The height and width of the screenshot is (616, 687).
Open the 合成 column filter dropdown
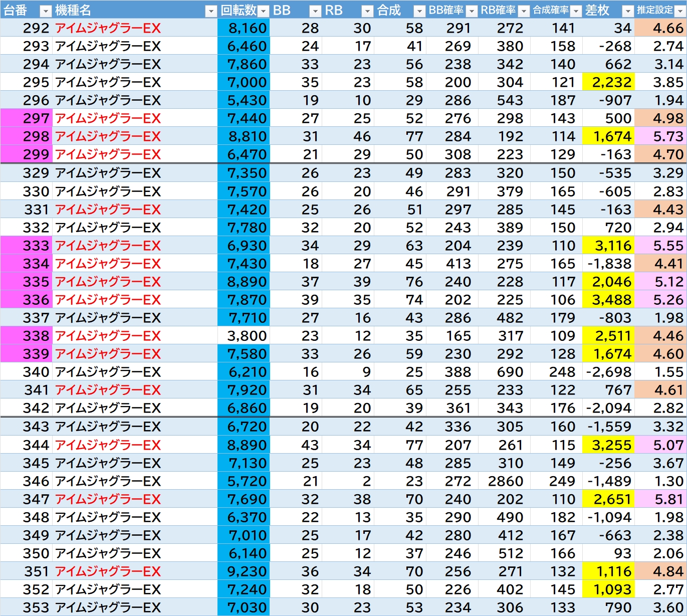pyautogui.click(x=419, y=11)
